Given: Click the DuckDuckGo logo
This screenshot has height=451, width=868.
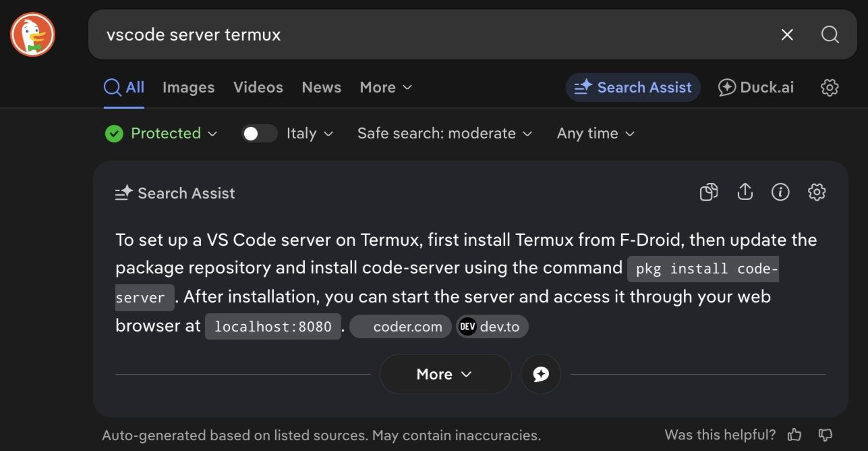Looking at the screenshot, I should click(x=32, y=34).
